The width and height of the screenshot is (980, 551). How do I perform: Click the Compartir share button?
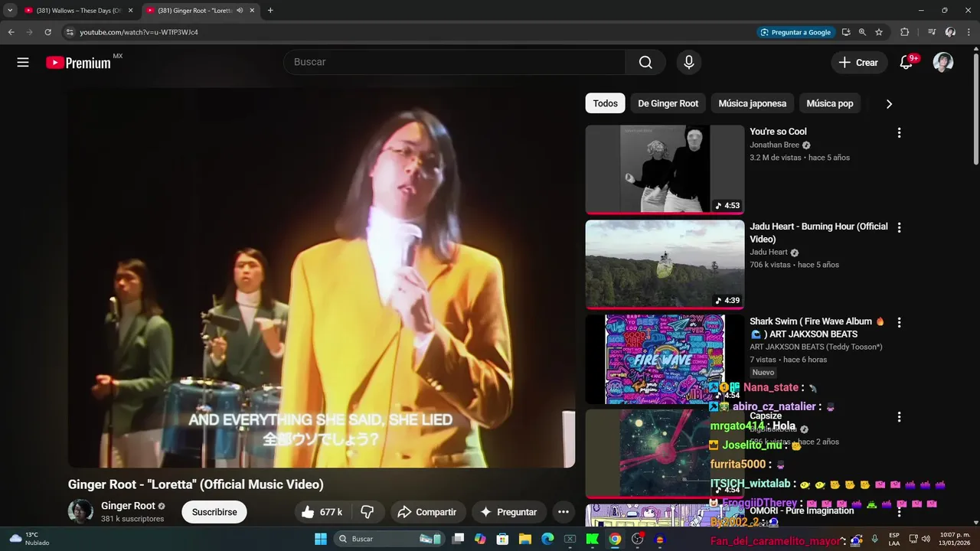[x=428, y=512]
